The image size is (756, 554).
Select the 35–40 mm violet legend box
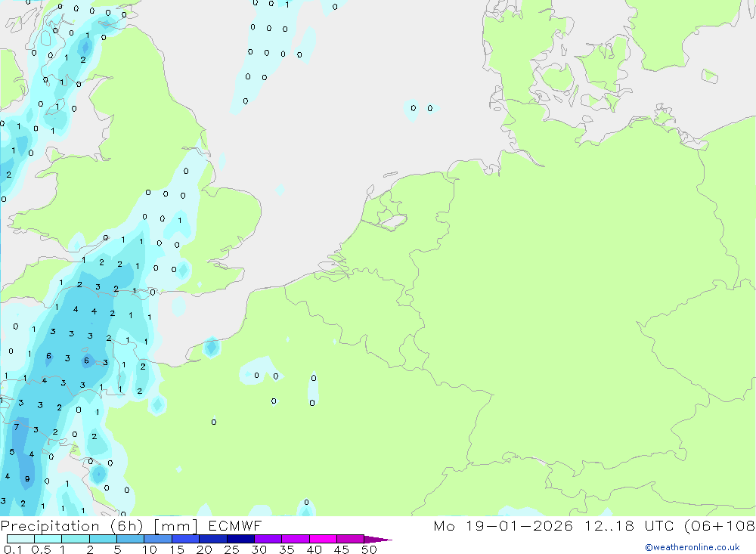point(296,539)
